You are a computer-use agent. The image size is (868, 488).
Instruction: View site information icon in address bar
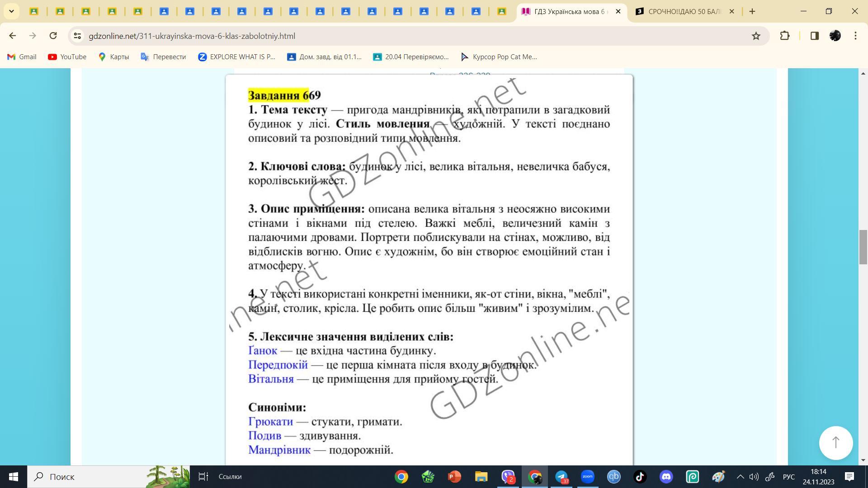[77, 36]
